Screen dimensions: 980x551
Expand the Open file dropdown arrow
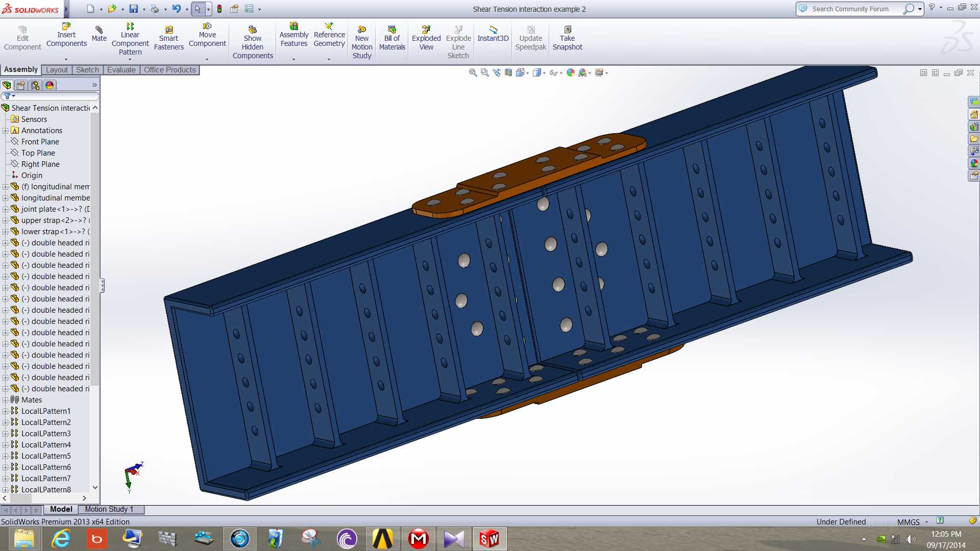(122, 9)
